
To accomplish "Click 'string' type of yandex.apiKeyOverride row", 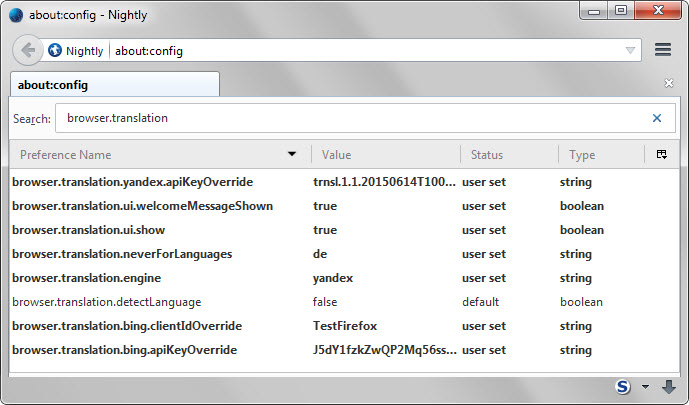I will (x=576, y=182).
